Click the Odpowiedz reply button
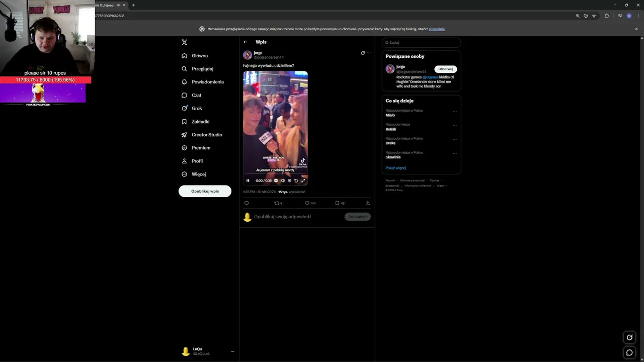This screenshot has height=362, width=644. [x=358, y=217]
